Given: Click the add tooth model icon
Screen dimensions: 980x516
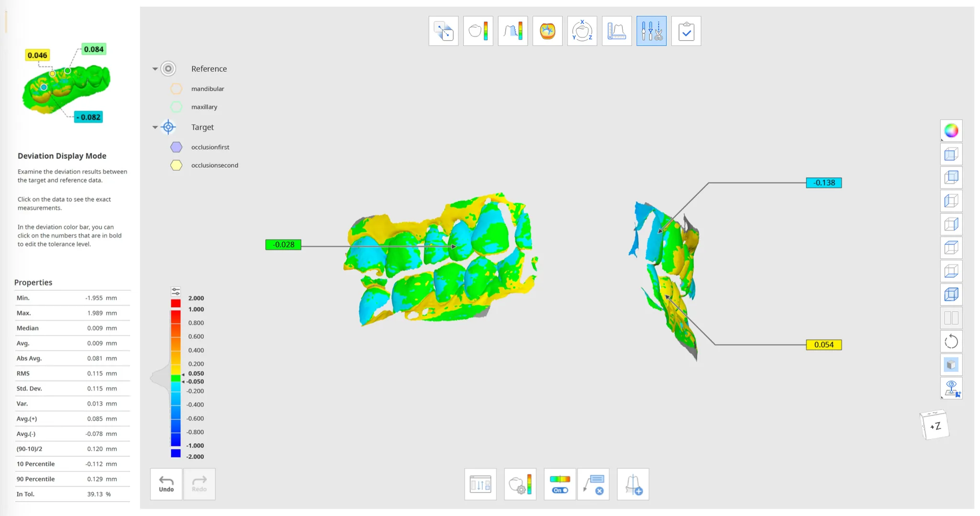Looking at the screenshot, I should [633, 484].
